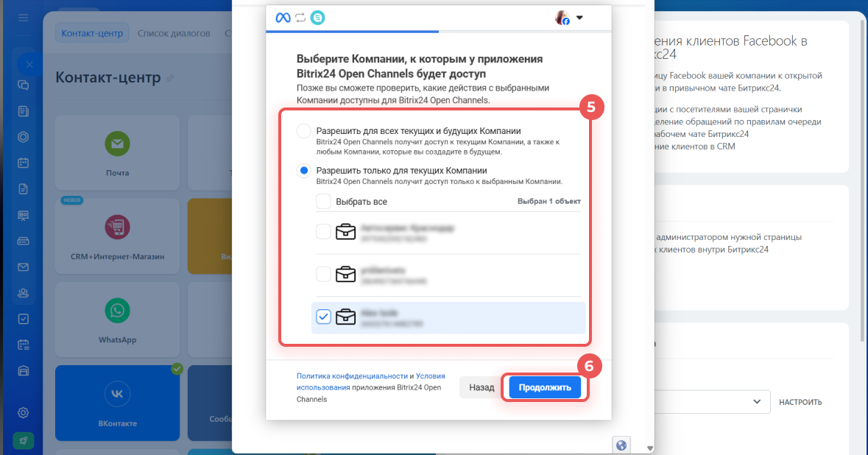Viewport: 868px width, 455px height.
Task: Click the НАСТРОИТЬ link
Action: (800, 403)
